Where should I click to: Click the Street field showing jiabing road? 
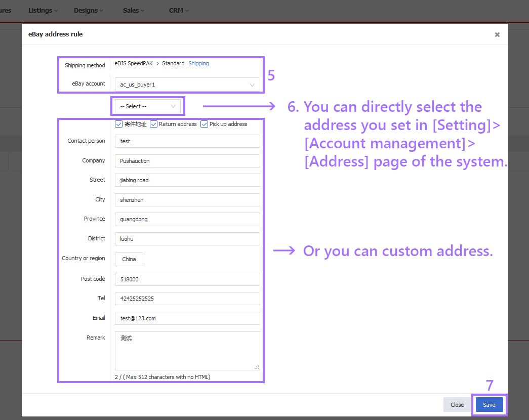point(187,180)
